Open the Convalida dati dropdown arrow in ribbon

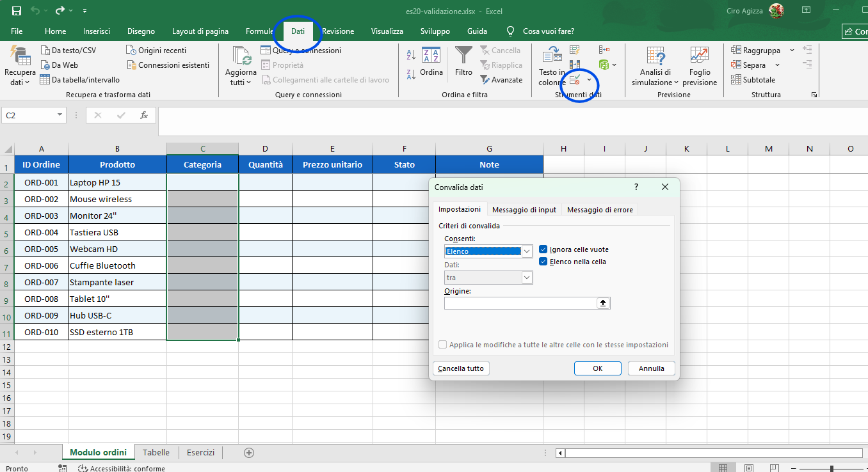(x=589, y=80)
